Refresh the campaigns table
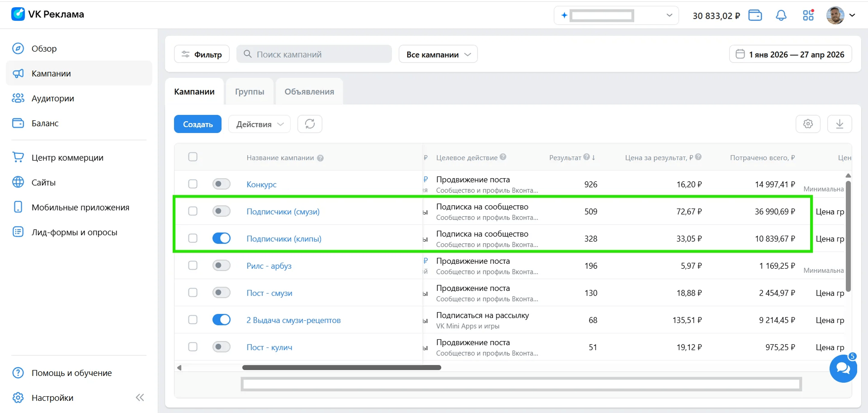This screenshot has height=413, width=868. [x=310, y=124]
